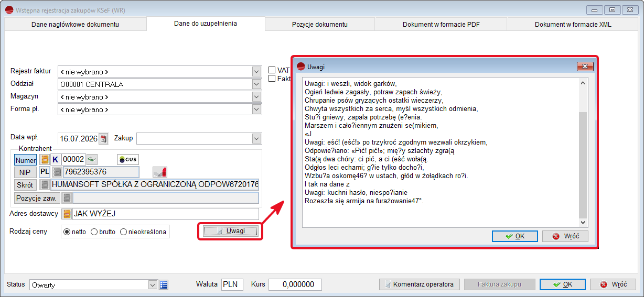
Task: Click text line 'I tak na dane z'
Action: (x=327, y=184)
